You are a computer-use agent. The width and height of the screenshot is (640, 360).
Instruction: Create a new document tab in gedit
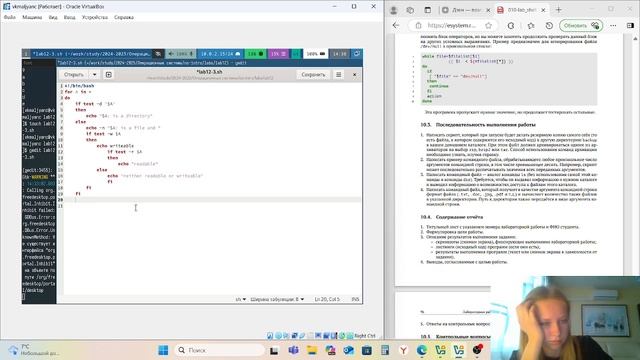pos(109,75)
